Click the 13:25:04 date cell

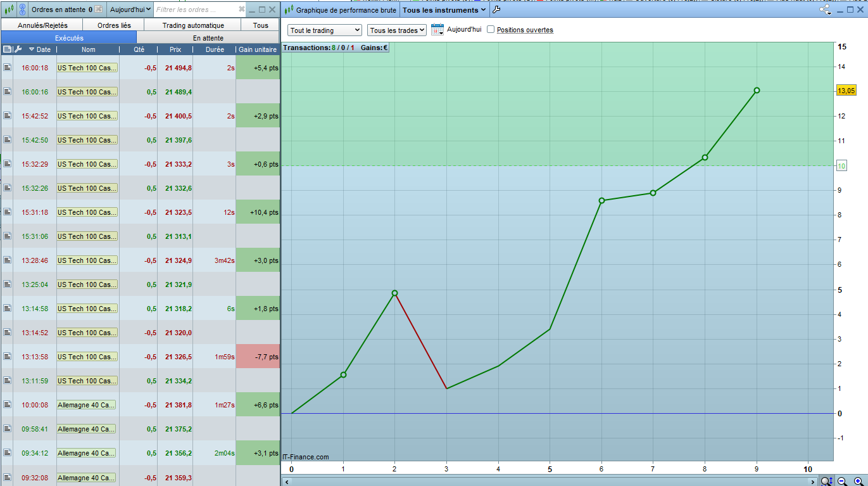pyautogui.click(x=35, y=285)
